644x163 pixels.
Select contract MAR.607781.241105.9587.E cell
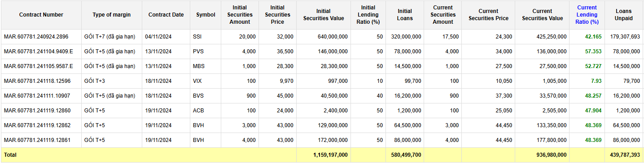41,66
